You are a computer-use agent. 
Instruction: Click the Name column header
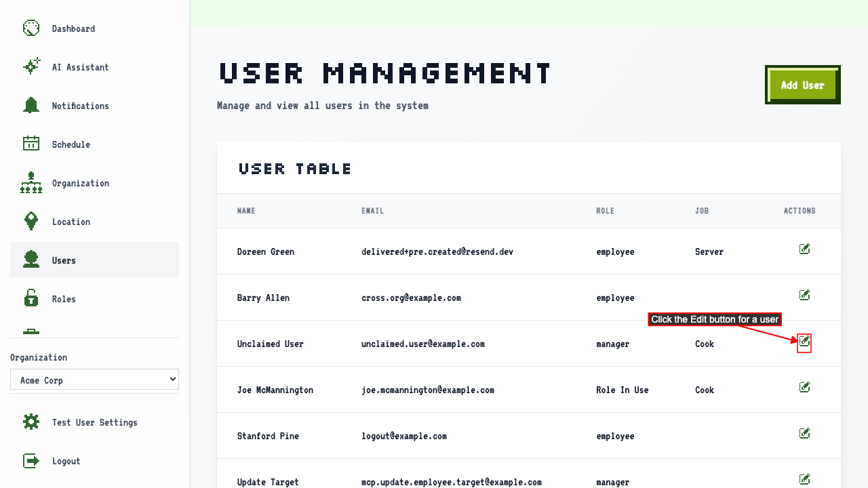tap(246, 211)
